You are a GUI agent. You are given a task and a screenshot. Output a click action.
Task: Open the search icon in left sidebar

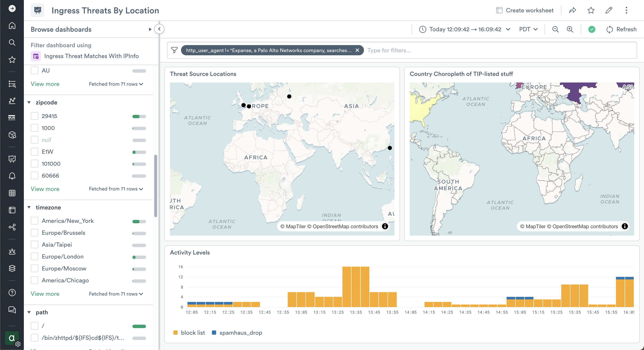tap(12, 43)
